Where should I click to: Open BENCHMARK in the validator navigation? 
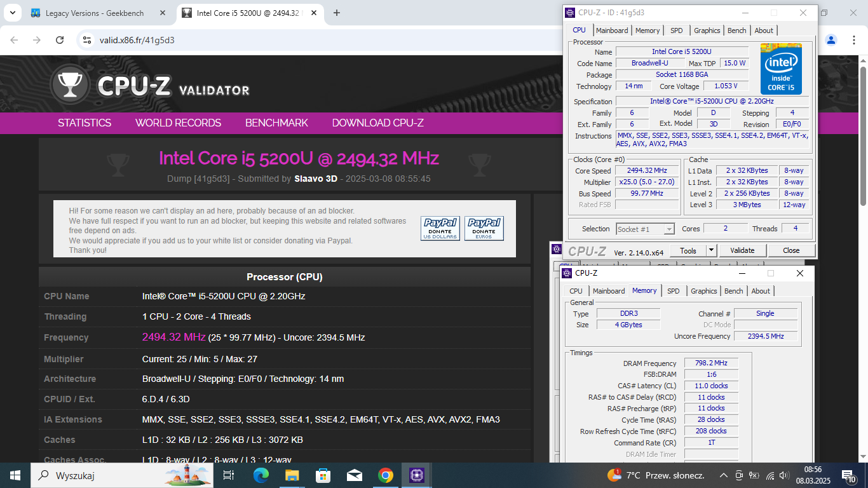click(x=277, y=123)
